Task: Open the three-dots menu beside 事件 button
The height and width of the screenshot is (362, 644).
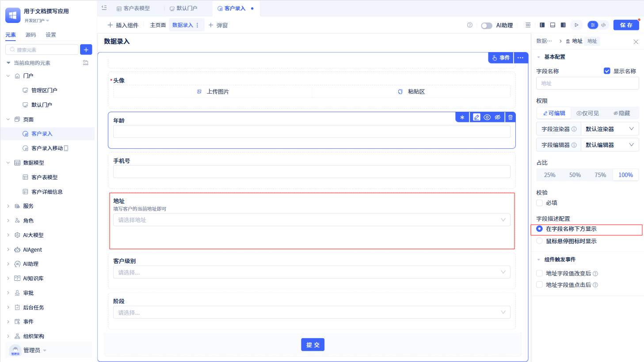Action: click(520, 58)
